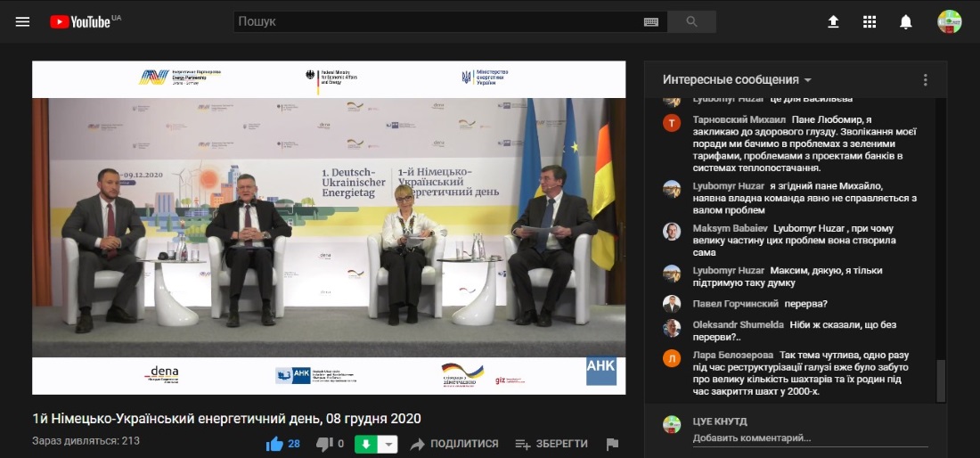Screen dimensions: 980x458
Task: Click ПОДІЛИТИСЯ share button
Action: coord(454,445)
